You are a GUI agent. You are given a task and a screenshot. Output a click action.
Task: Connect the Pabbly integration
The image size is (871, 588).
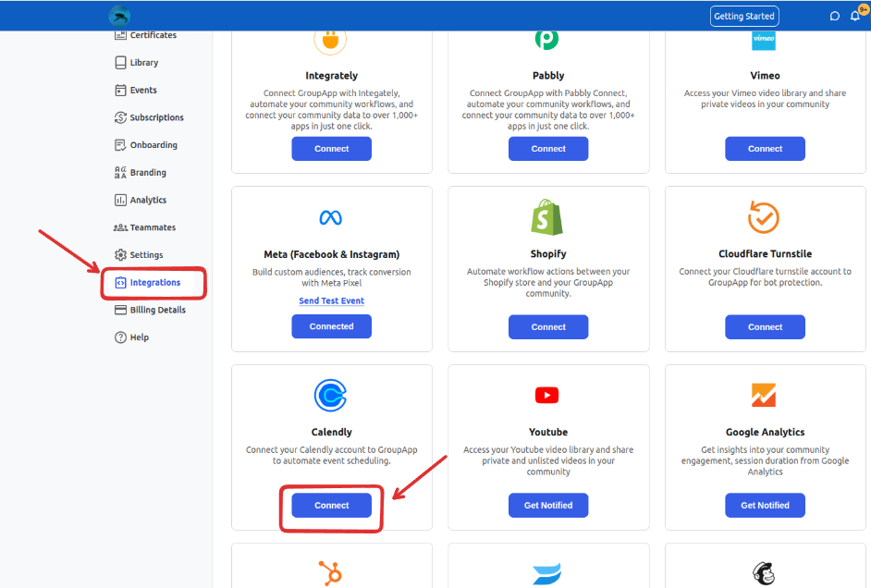coord(548,149)
